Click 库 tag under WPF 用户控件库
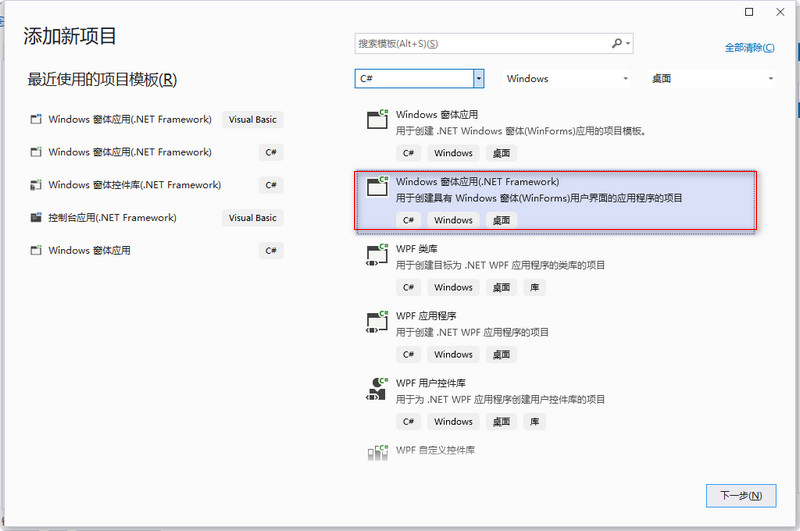Screen dimensions: 800x531 [x=534, y=421]
